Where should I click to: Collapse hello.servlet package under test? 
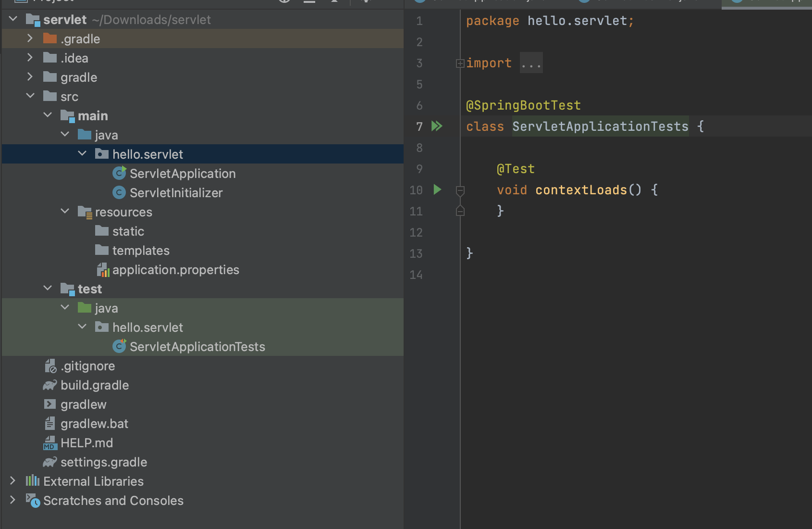[x=82, y=327]
